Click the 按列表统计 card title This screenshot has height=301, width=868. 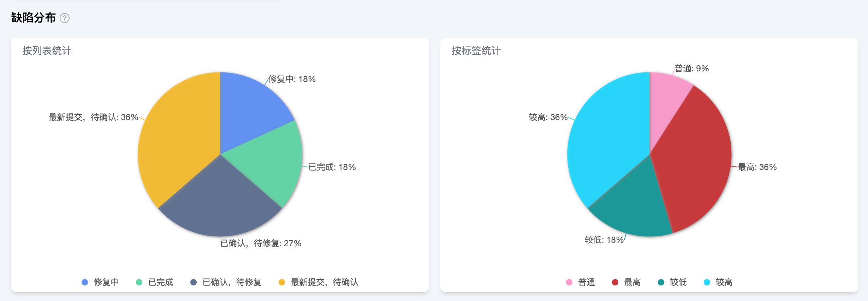click(47, 51)
